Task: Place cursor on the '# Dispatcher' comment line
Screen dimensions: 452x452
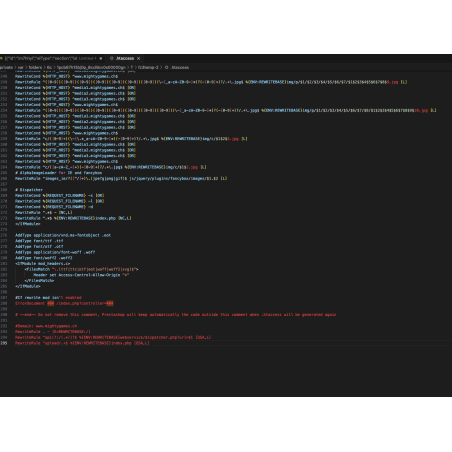Action: click(x=29, y=190)
